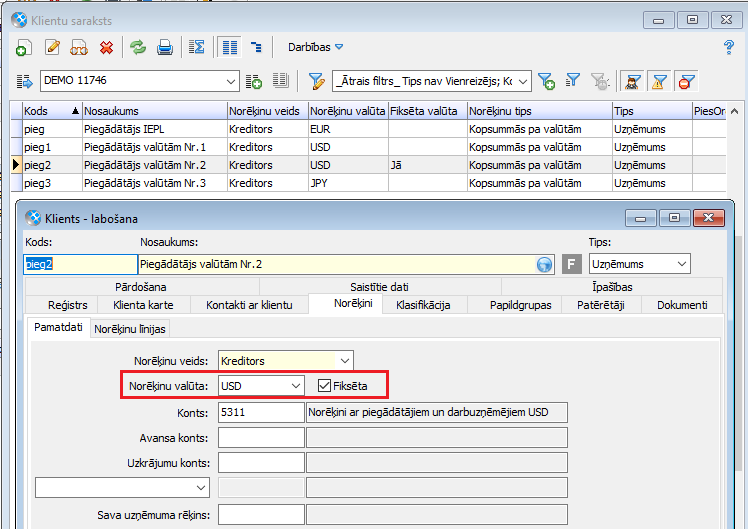
Task: Switch to the Norēķinu līnijas sub-tab
Action: 130,329
